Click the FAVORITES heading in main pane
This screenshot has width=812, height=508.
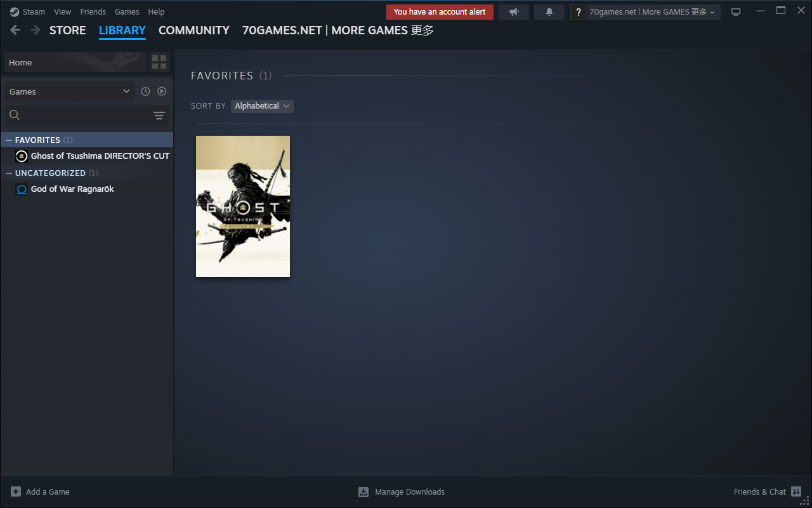click(x=222, y=76)
